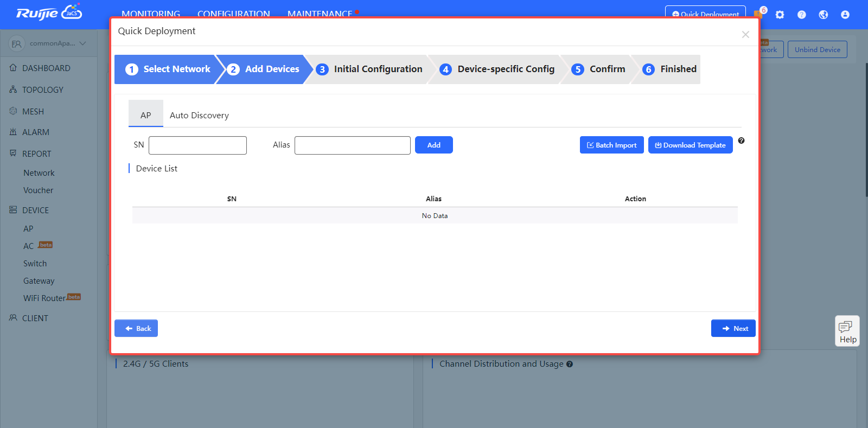Viewport: 868px width, 428px height.
Task: Focus the Alias text field
Action: point(352,145)
